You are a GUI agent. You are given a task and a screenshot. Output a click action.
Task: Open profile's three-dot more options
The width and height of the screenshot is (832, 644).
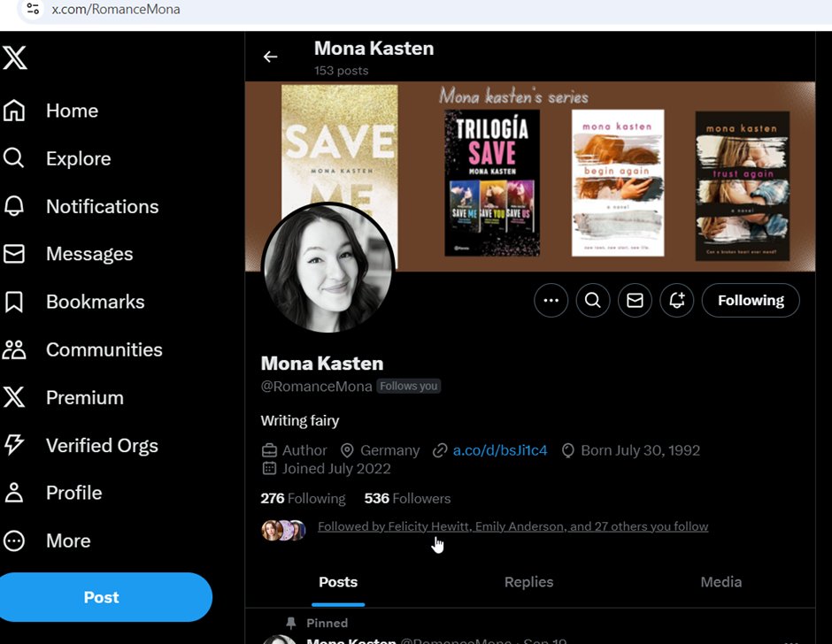pos(551,300)
